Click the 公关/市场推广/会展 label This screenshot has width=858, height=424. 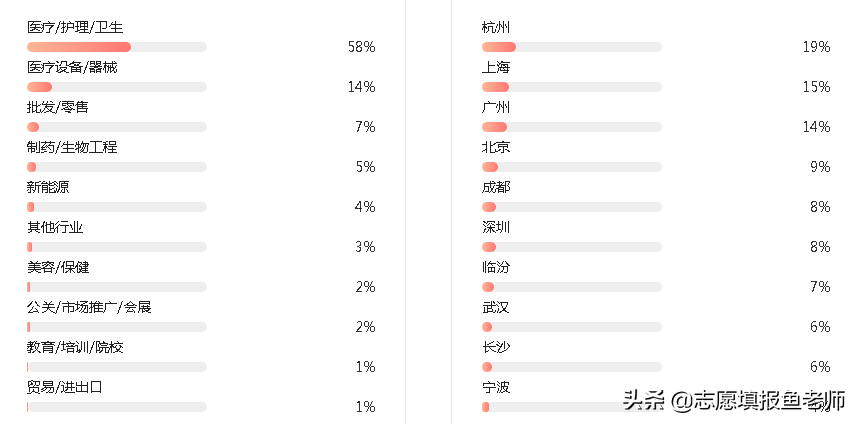click(89, 307)
